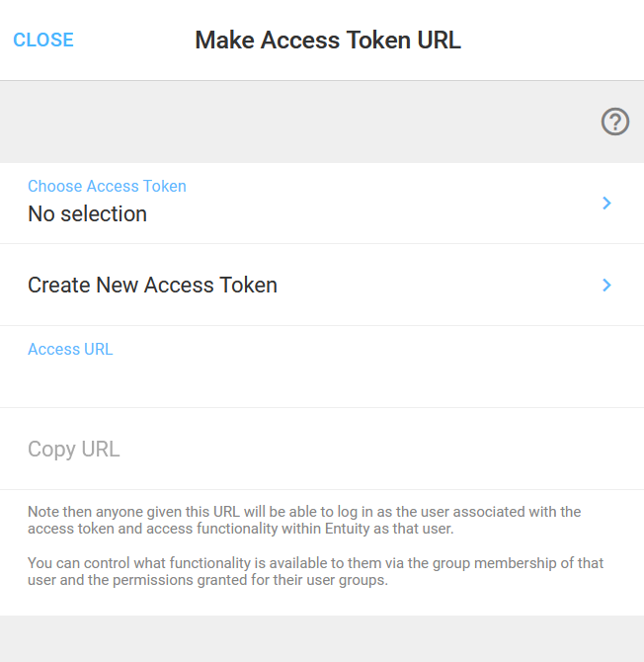Open the Choose Access Token selector
The height and width of the screenshot is (662, 644).
click(322, 204)
